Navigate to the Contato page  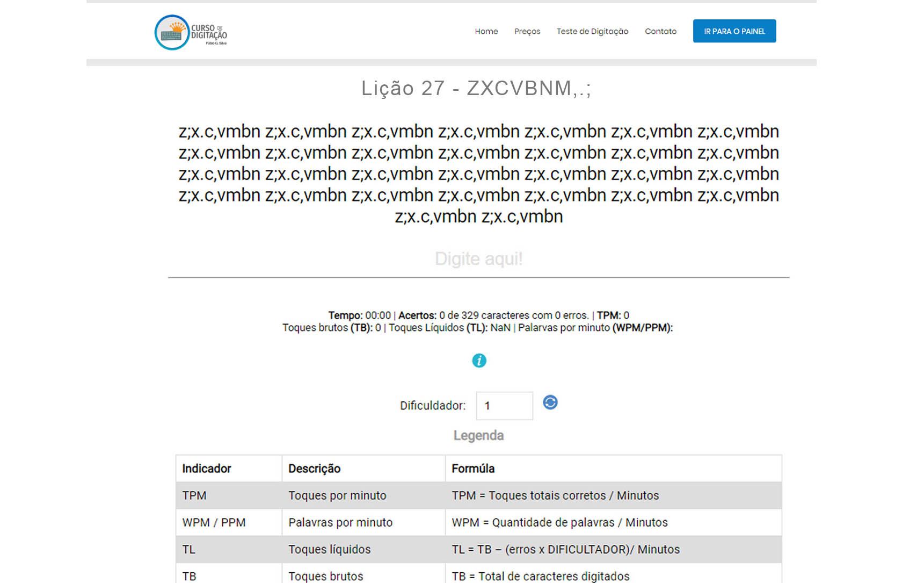pyautogui.click(x=660, y=31)
